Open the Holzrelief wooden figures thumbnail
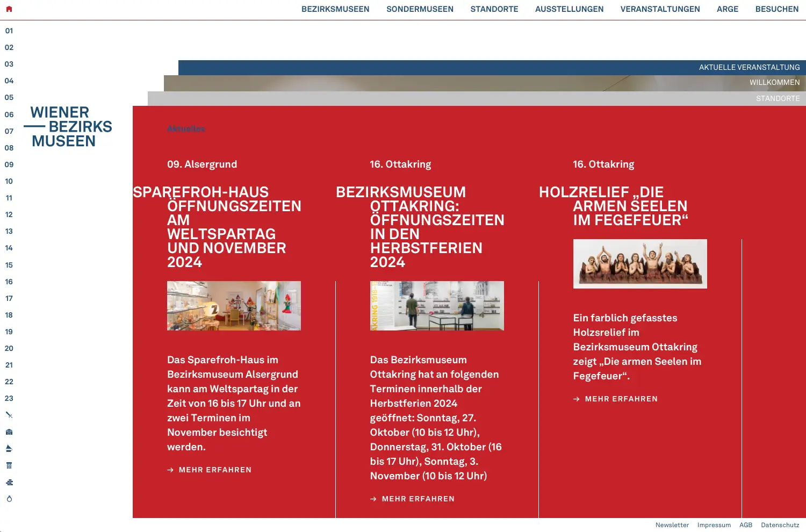The height and width of the screenshot is (532, 806). click(640, 264)
